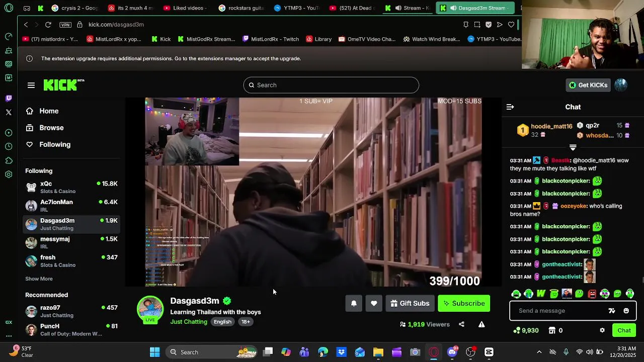
Task: Open messymaj's channel
Action: click(x=71, y=242)
